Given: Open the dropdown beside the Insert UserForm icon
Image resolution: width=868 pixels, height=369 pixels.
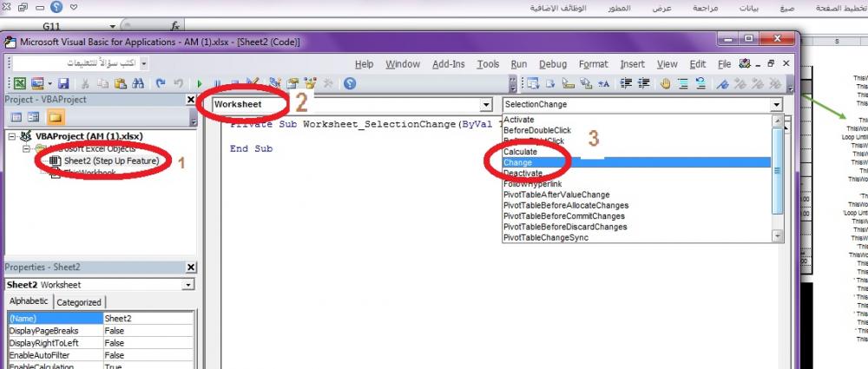Looking at the screenshot, I should click(49, 83).
